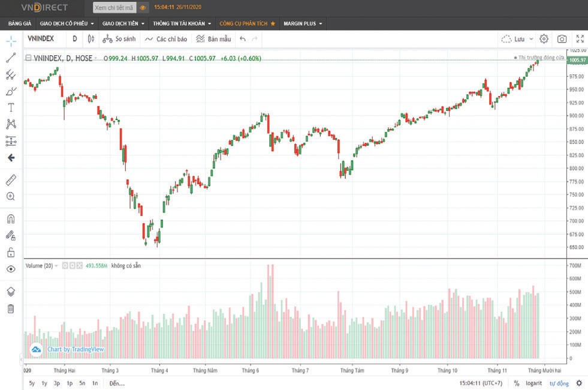Expand Margin Plus dropdown menu
Viewport: 588px width, 390px height.
[303, 23]
